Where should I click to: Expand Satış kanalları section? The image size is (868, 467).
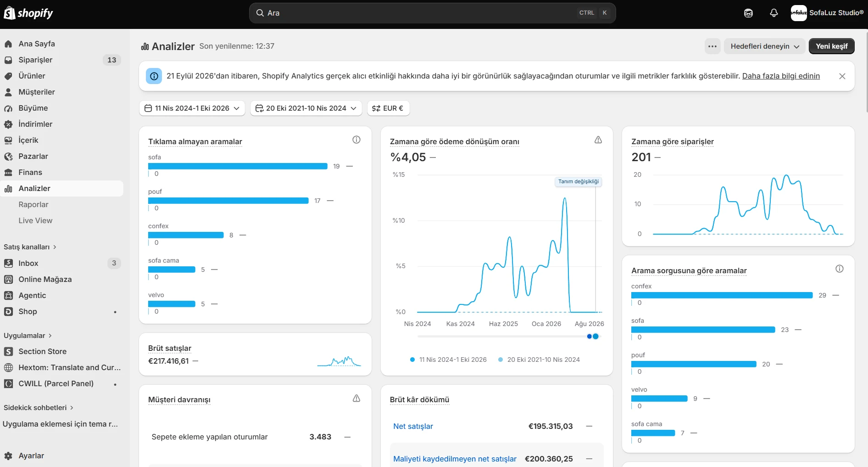coord(30,247)
